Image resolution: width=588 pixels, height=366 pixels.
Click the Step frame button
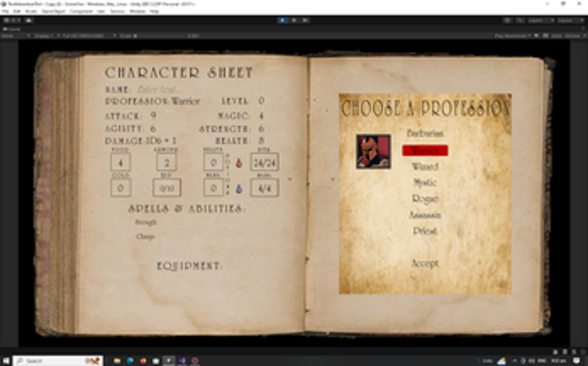coord(305,20)
